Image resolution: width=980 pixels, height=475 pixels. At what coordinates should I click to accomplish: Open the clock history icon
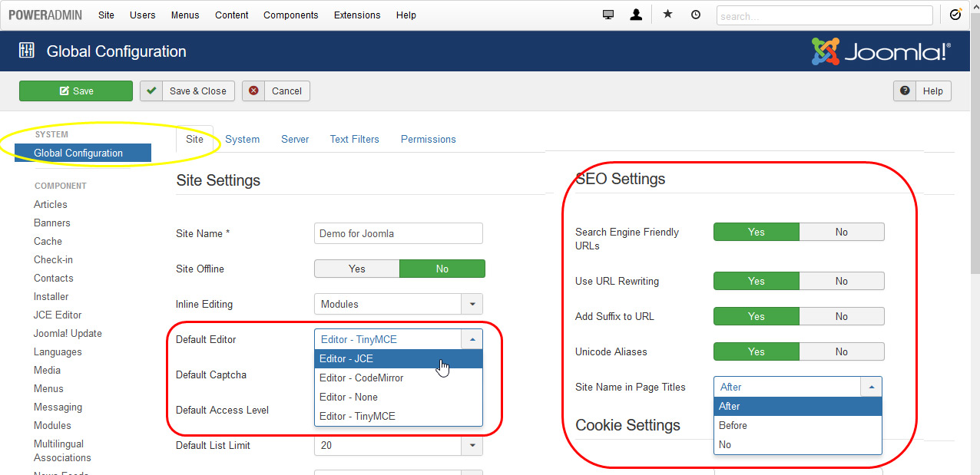pos(696,15)
